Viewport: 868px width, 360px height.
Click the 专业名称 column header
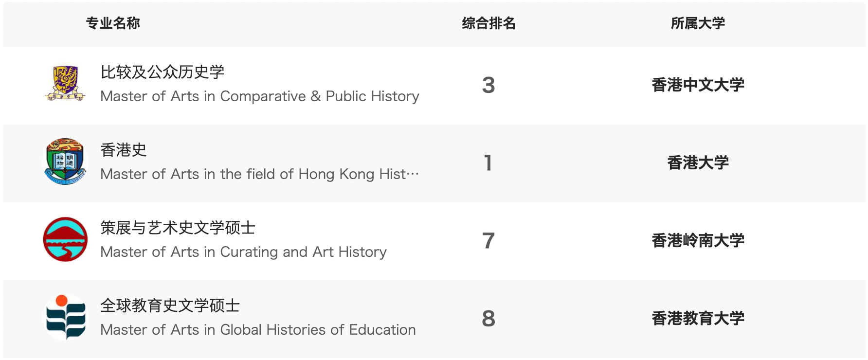tap(113, 23)
